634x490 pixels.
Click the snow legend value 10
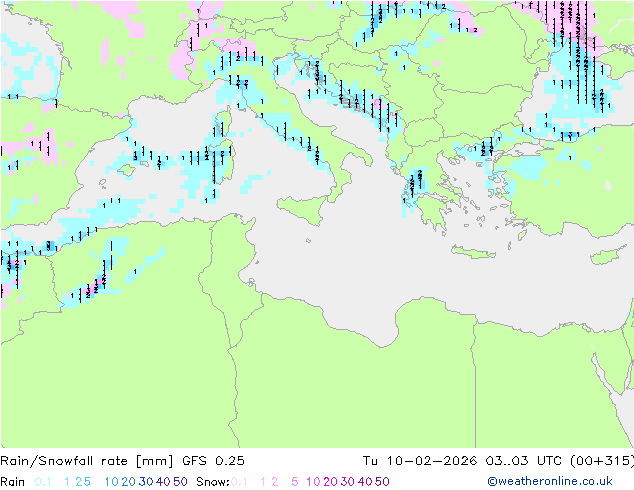tap(313, 482)
